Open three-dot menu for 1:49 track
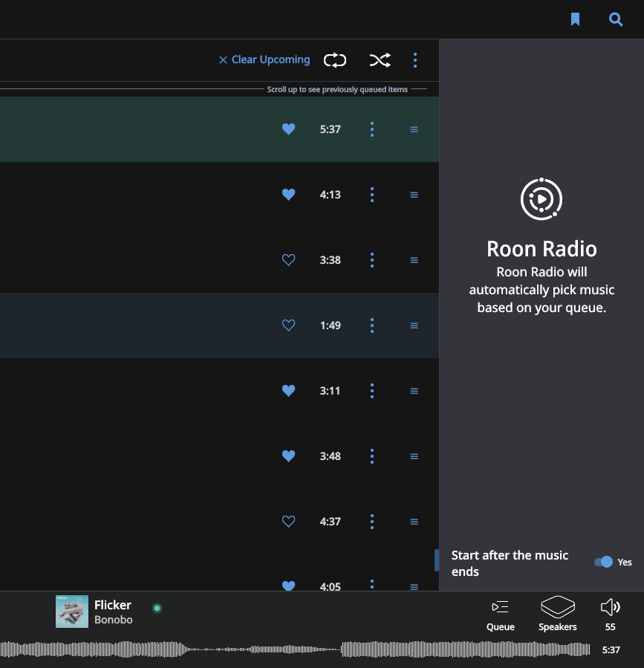The height and width of the screenshot is (668, 644). click(x=372, y=325)
